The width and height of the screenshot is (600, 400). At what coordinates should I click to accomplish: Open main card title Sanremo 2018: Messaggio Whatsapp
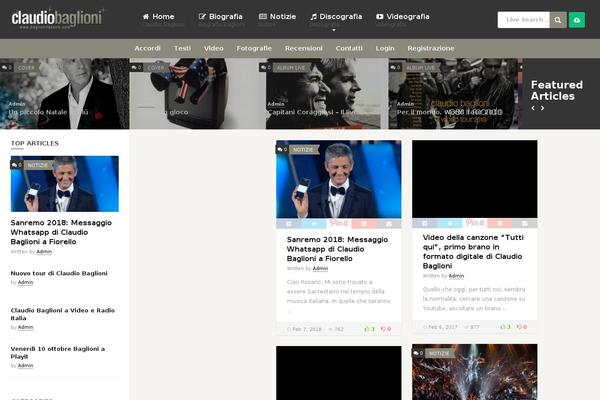pyautogui.click(x=337, y=249)
